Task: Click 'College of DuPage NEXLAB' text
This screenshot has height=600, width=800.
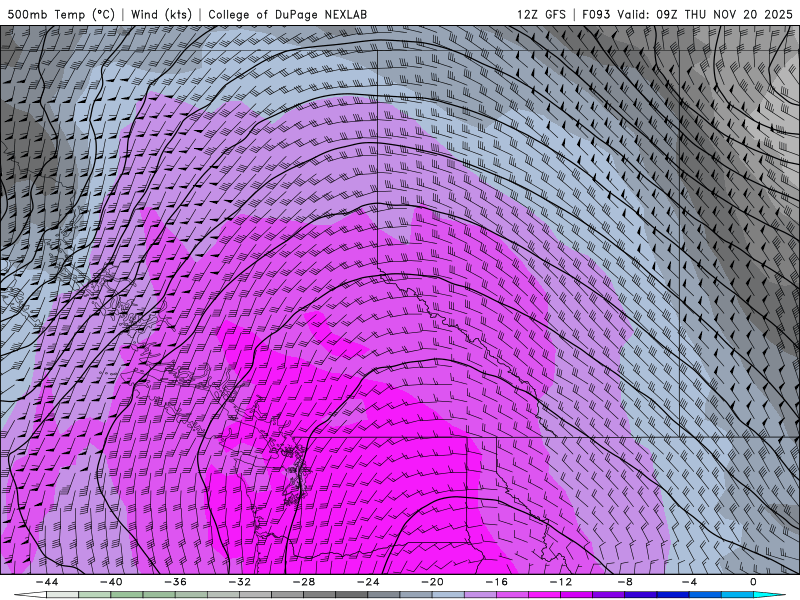Action: [287, 14]
